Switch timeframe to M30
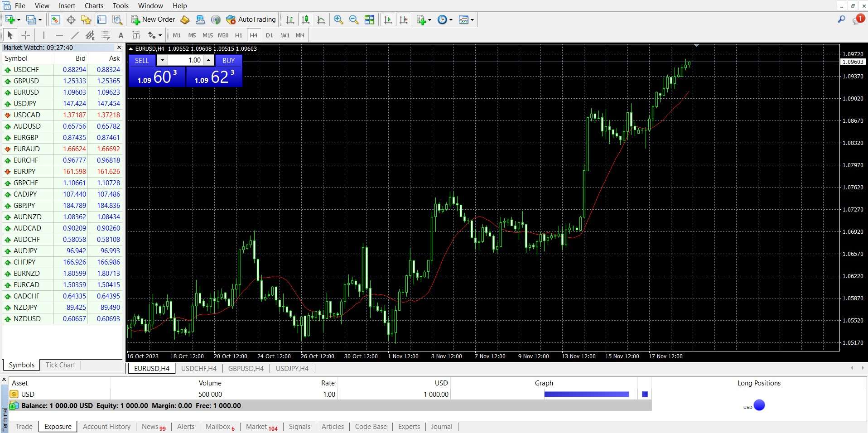This screenshot has height=433, width=868. pos(223,35)
